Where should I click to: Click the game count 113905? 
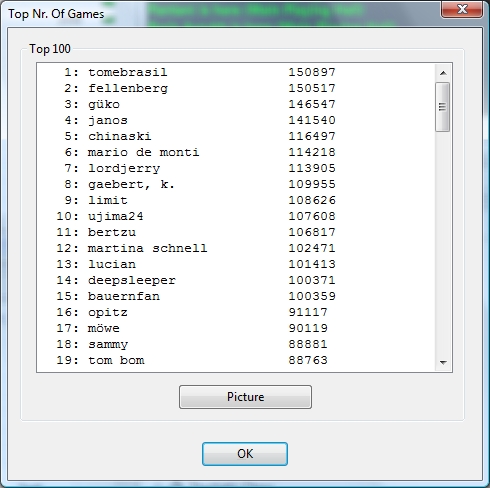pyautogui.click(x=312, y=168)
